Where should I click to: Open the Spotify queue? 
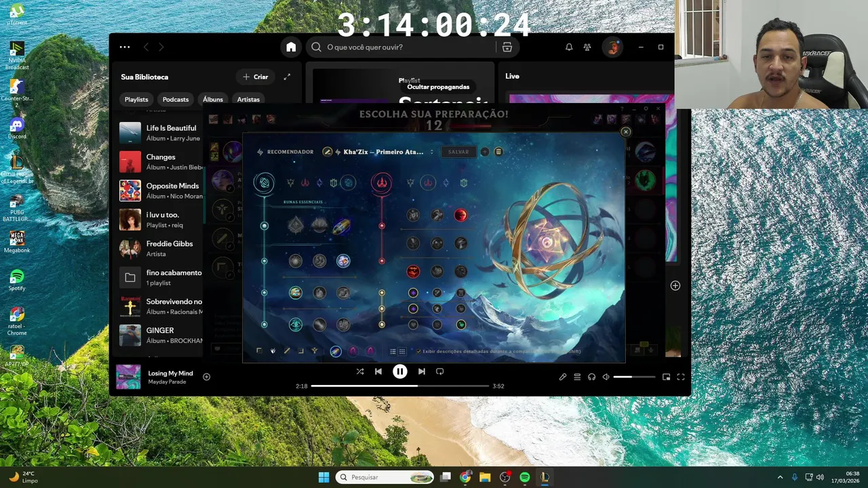pyautogui.click(x=577, y=377)
